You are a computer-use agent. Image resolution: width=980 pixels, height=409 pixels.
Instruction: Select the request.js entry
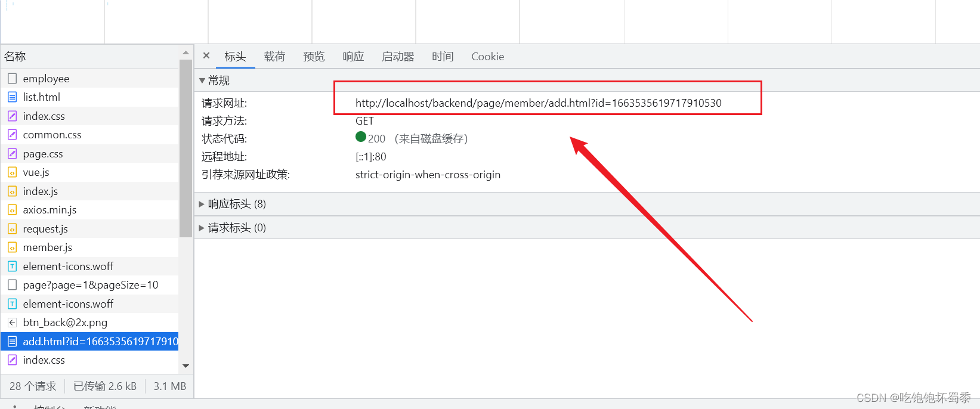coord(89,228)
